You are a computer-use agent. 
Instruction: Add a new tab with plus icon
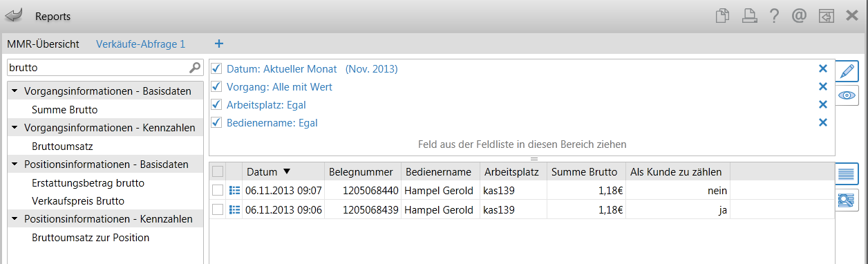click(219, 44)
